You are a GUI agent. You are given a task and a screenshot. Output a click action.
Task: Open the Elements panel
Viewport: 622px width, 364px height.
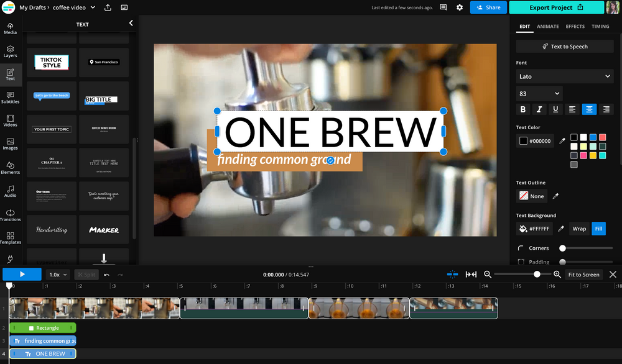click(x=10, y=168)
